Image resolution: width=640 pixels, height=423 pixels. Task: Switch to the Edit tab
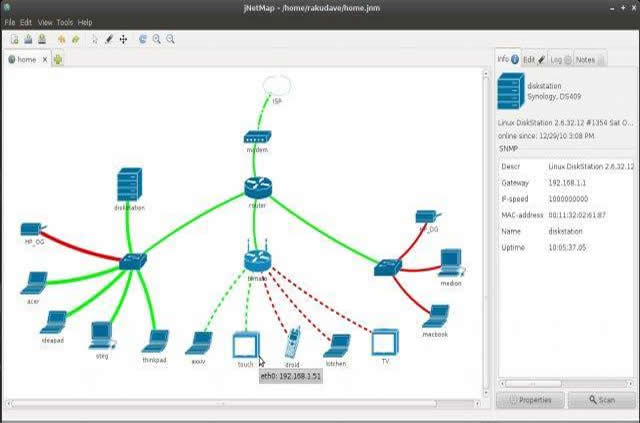click(x=533, y=59)
